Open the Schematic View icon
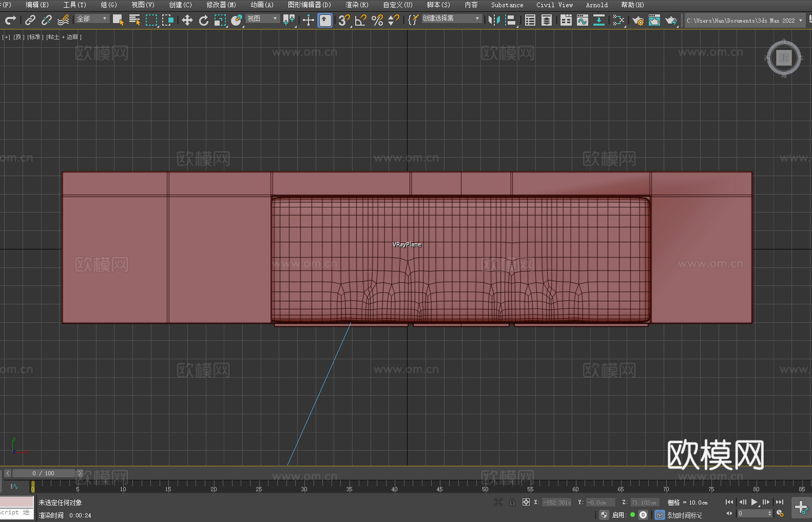 (599, 20)
